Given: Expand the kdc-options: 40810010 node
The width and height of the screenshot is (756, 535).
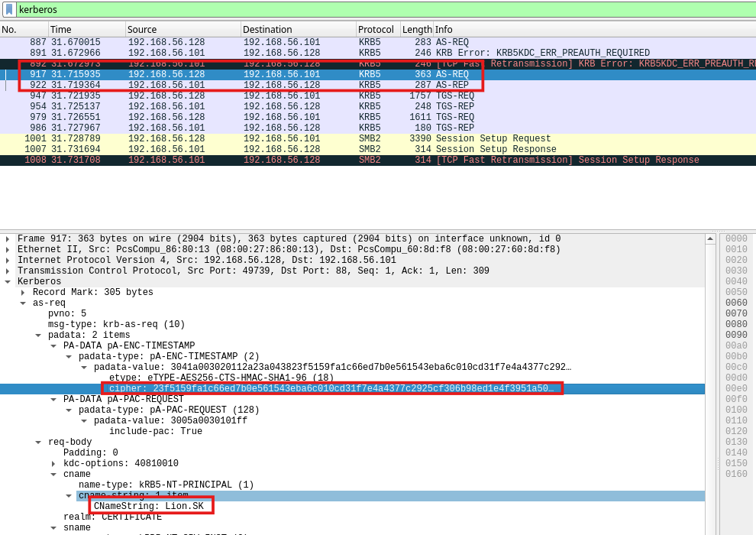Looking at the screenshot, I should pyautogui.click(x=53, y=464).
